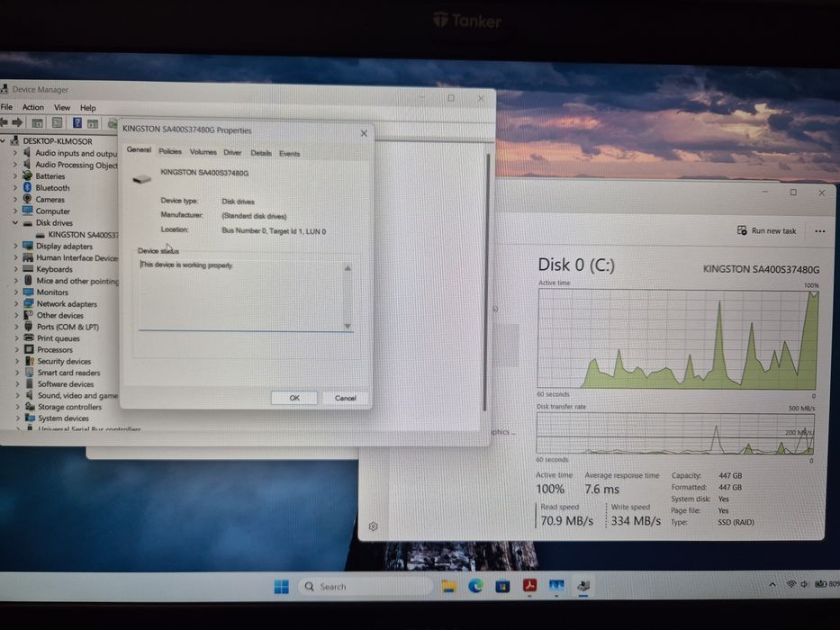The width and height of the screenshot is (840, 630).
Task: Switch to the Policies tab
Action: (170, 151)
